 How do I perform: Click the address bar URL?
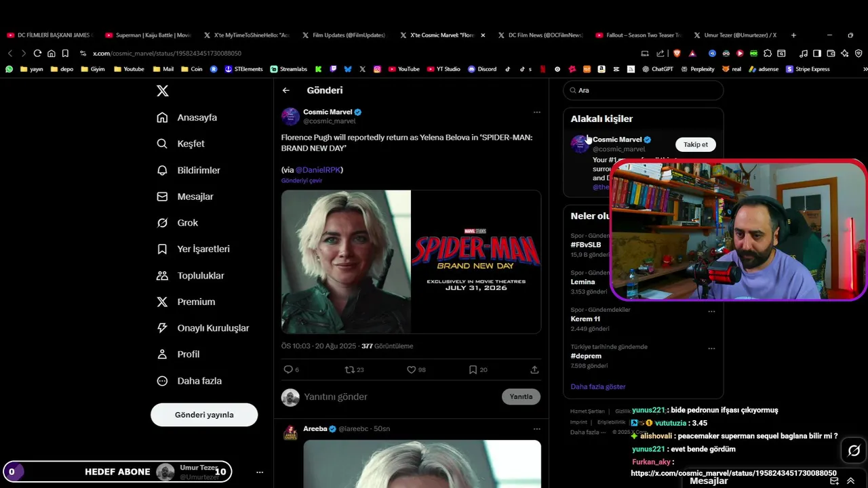click(x=167, y=54)
